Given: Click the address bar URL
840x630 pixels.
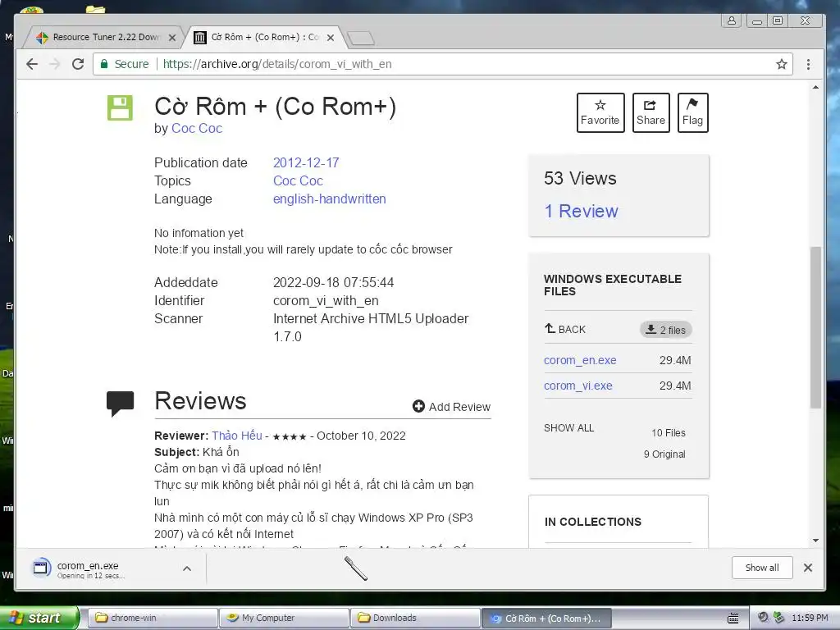Looking at the screenshot, I should [x=277, y=64].
